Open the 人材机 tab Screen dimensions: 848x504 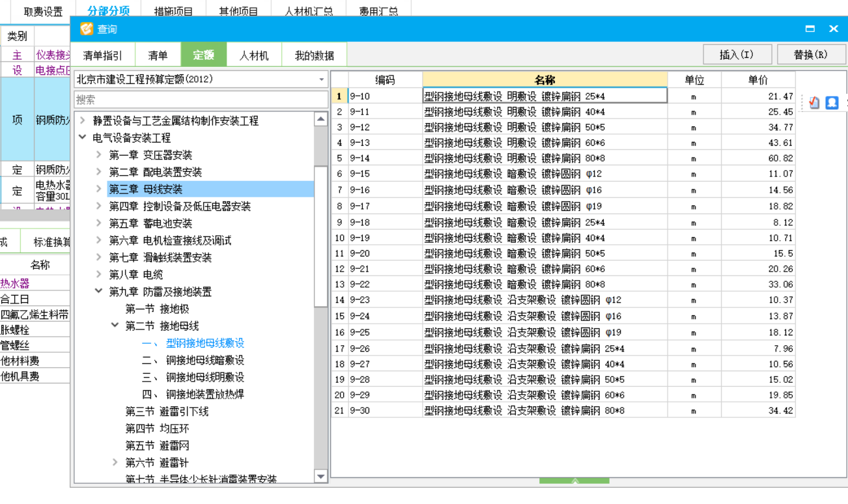(x=254, y=55)
